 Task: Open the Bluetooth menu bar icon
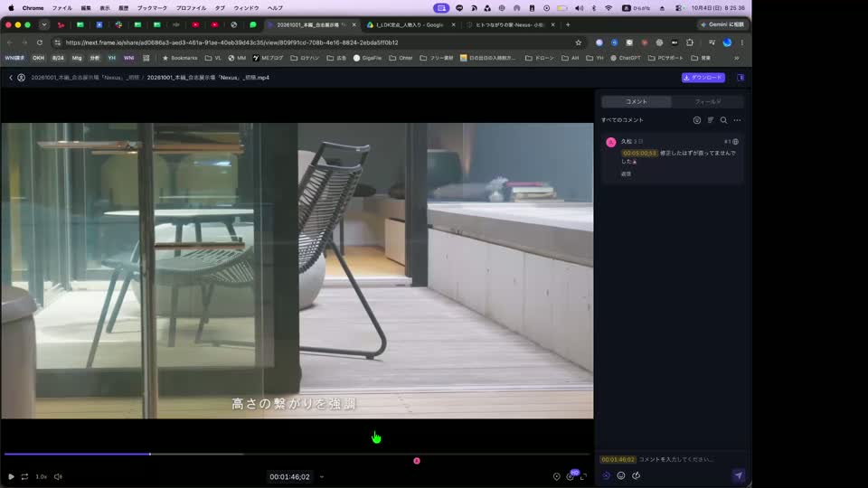point(593,8)
